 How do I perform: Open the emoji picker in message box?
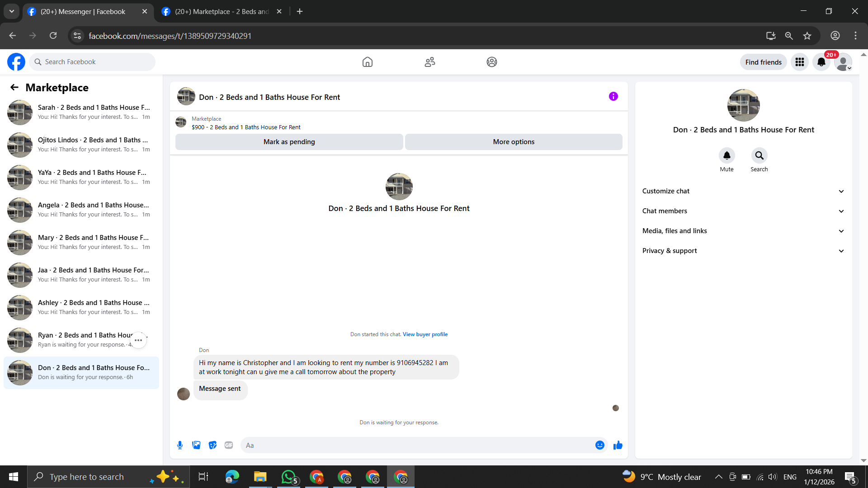[x=600, y=445]
